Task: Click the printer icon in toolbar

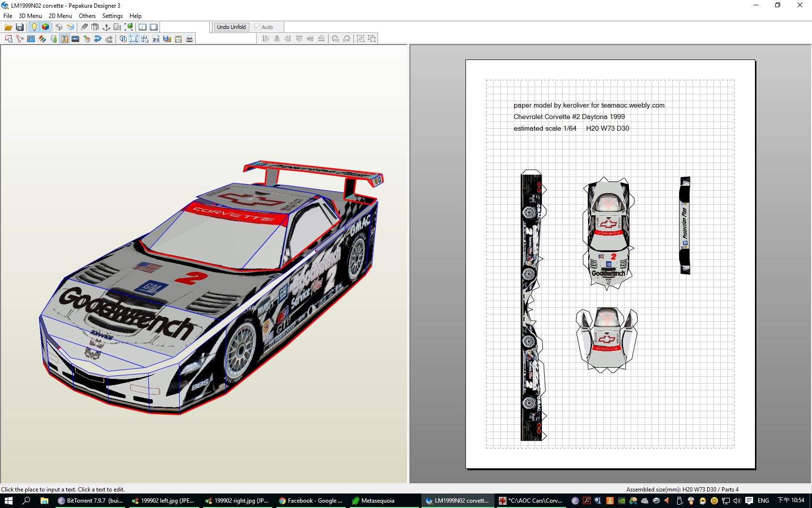Action: click(189, 39)
